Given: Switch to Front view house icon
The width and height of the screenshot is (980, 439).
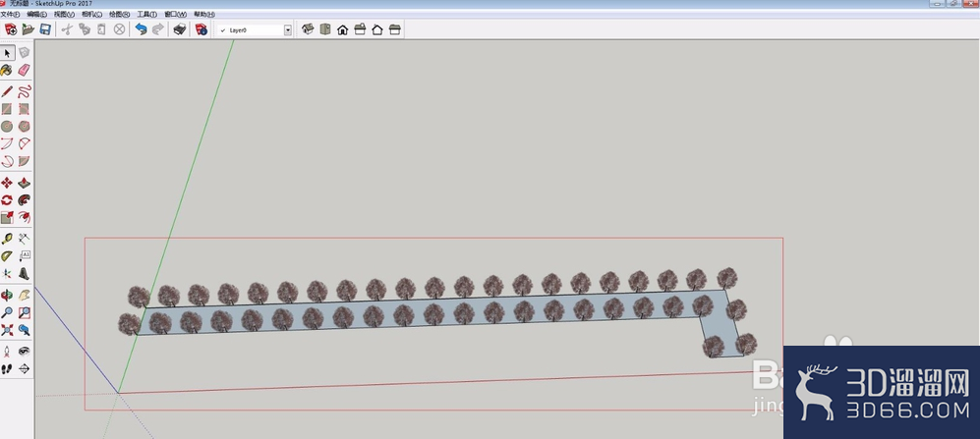Looking at the screenshot, I should pos(342,29).
